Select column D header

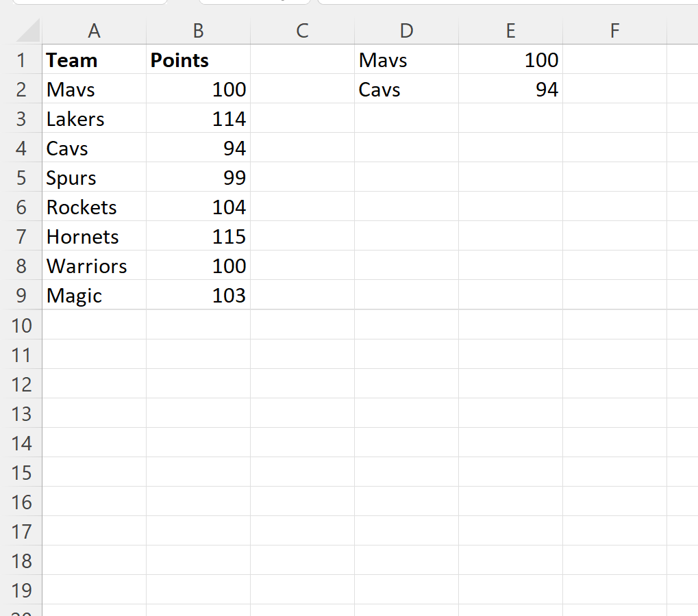click(x=406, y=31)
